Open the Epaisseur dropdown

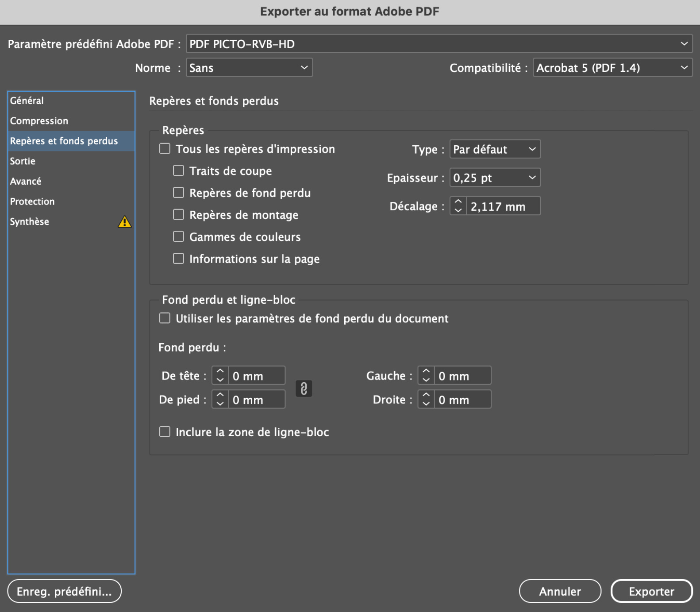pyautogui.click(x=494, y=178)
